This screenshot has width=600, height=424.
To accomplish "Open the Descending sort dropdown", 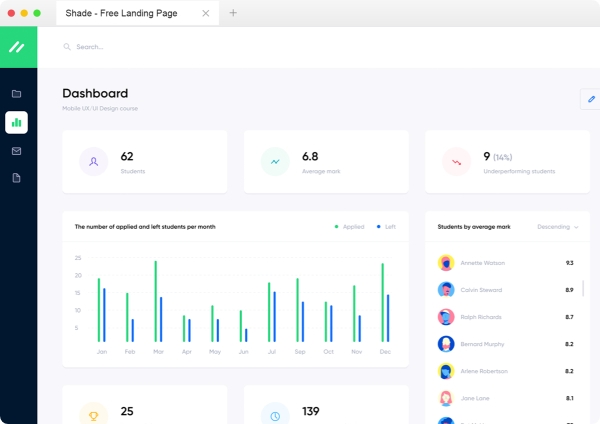I will pyautogui.click(x=558, y=227).
